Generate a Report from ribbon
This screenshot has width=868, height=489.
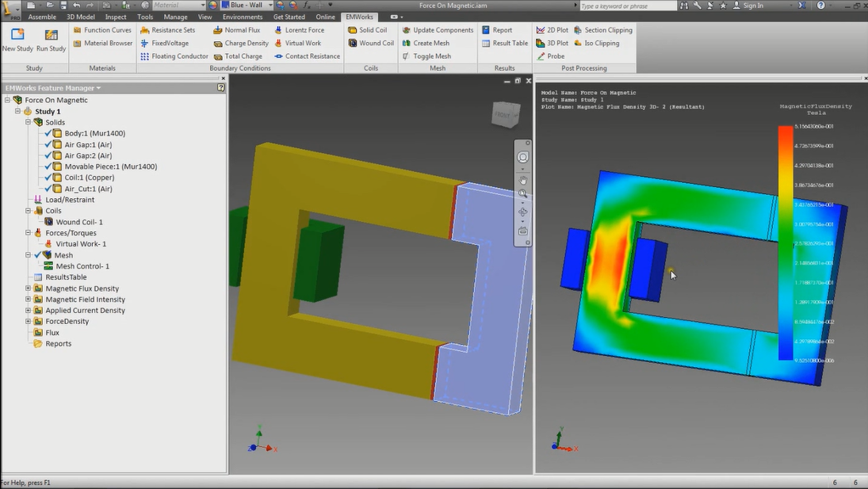click(x=497, y=30)
